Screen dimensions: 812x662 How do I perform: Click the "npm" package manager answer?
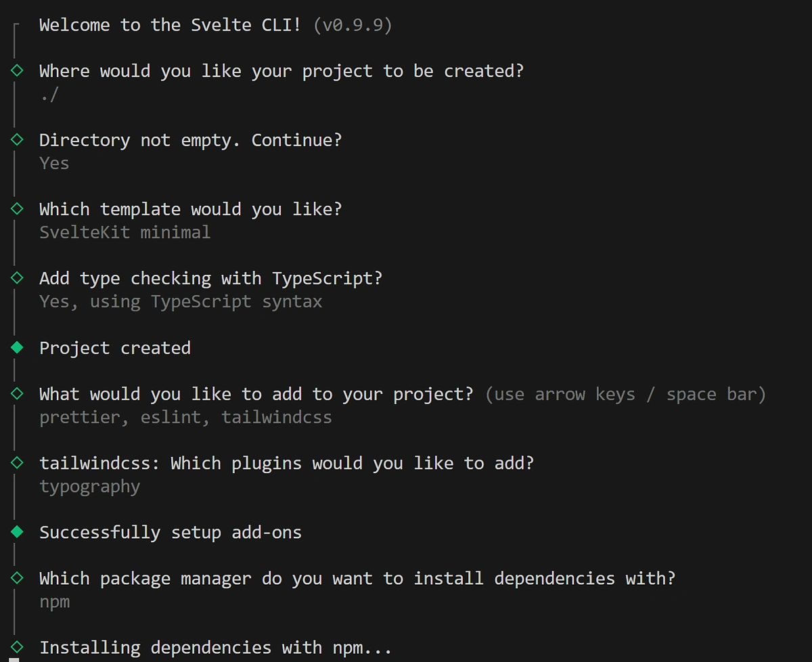tap(54, 602)
